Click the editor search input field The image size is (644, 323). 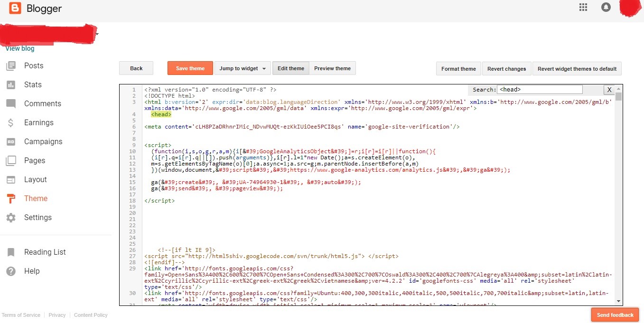pyautogui.click(x=540, y=89)
